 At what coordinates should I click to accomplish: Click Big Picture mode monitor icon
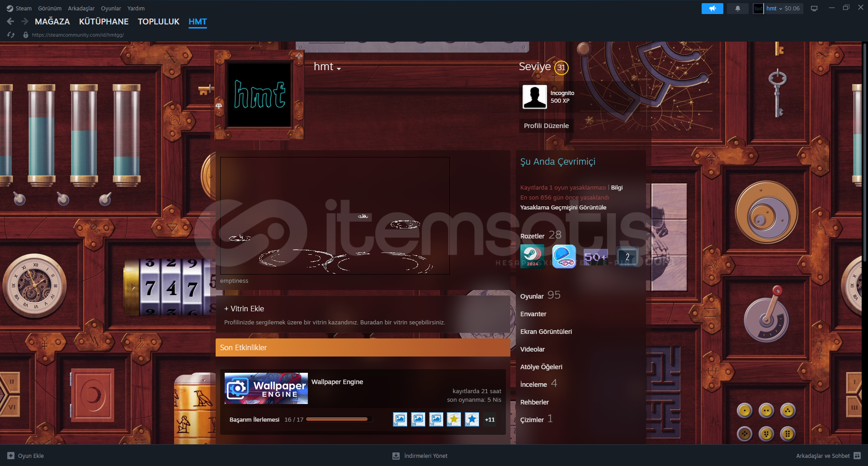point(814,9)
